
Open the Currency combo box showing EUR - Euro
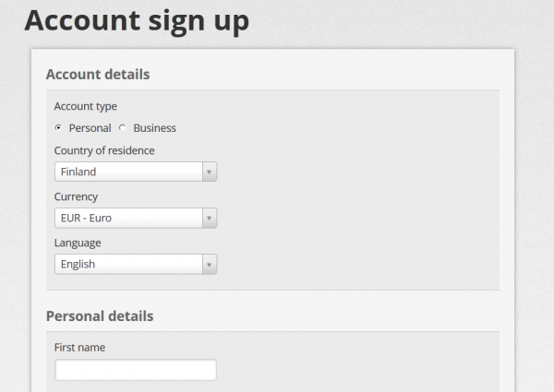pyautogui.click(x=136, y=218)
